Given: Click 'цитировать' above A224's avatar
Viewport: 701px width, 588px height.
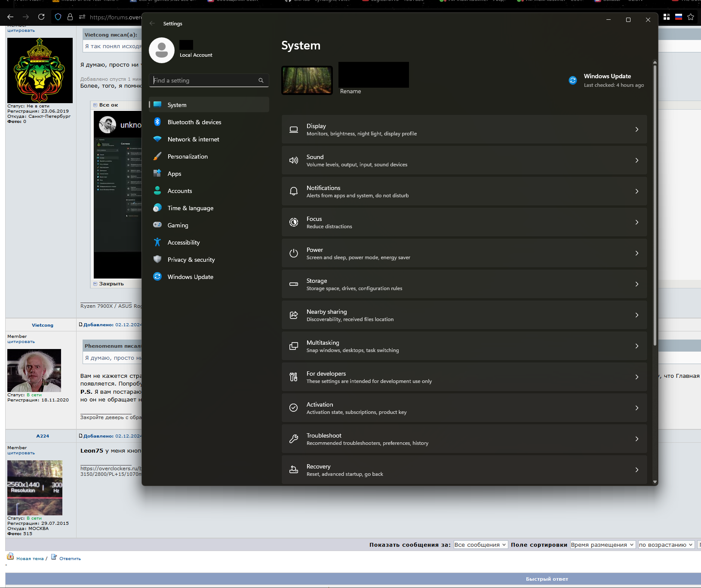Looking at the screenshot, I should (21, 453).
